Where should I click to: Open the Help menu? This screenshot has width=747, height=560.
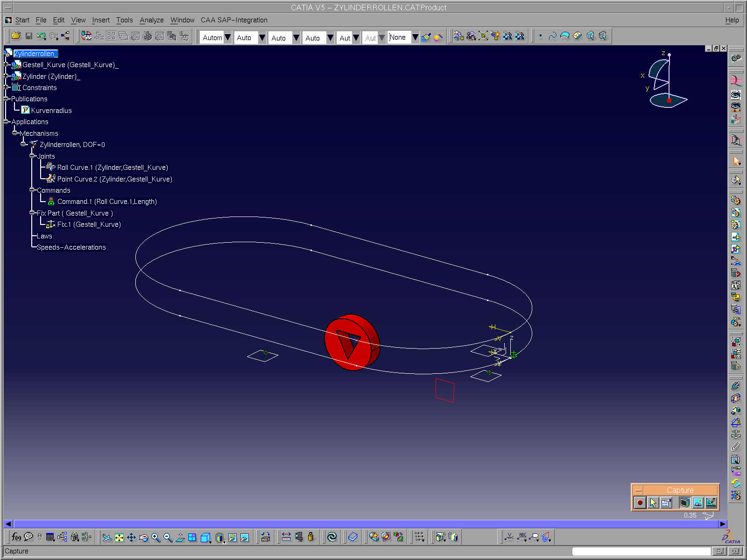coord(732,20)
